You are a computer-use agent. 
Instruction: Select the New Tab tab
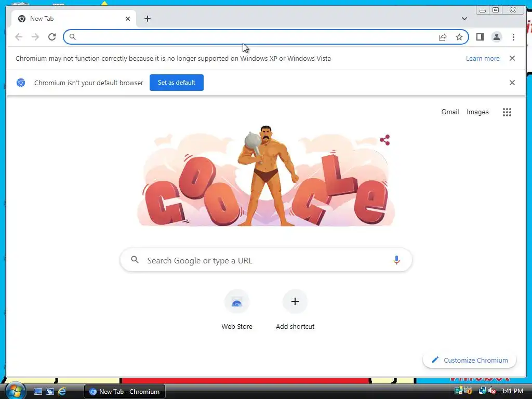pos(74,19)
